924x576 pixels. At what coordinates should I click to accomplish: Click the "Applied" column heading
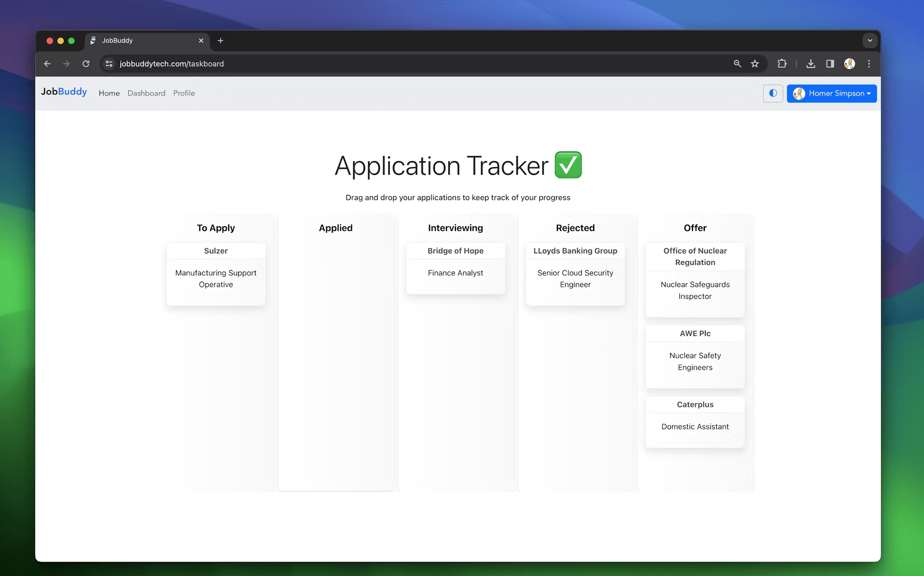pyautogui.click(x=335, y=228)
